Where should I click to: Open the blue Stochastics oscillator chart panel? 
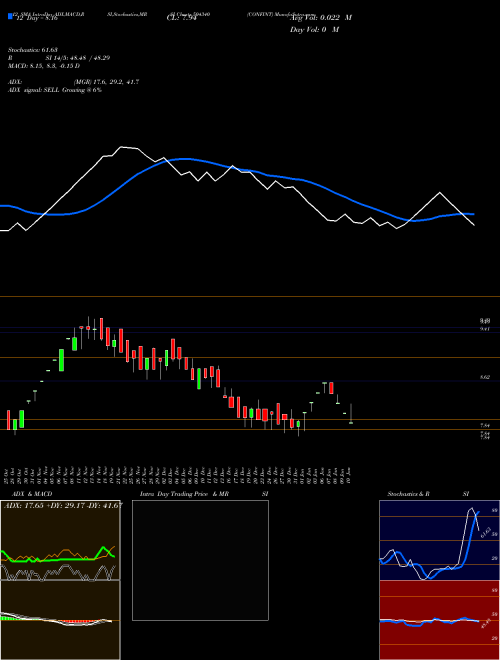(439, 540)
